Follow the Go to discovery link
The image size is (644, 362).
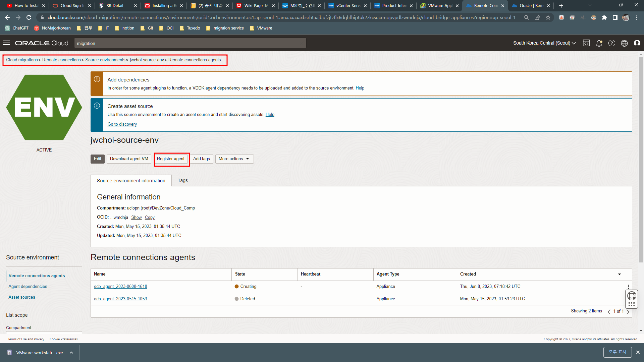(122, 124)
